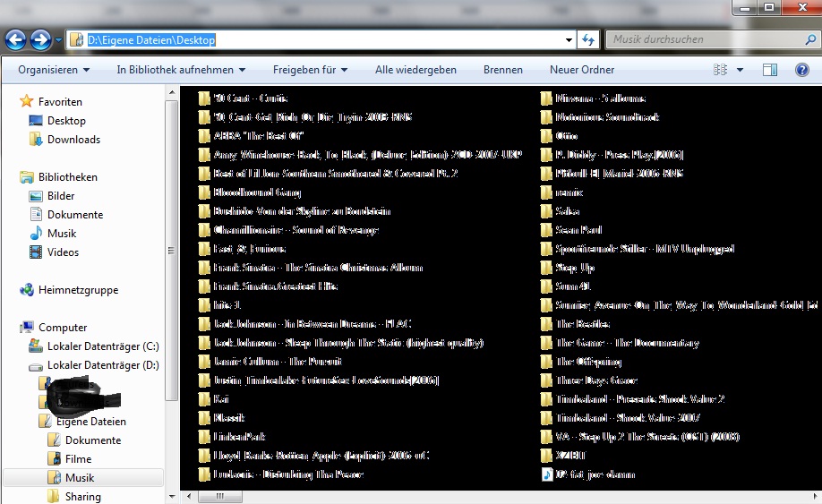Screen dimensions: 822x504
Task: Click the Forward arrow navigation button
Action: click(41, 39)
